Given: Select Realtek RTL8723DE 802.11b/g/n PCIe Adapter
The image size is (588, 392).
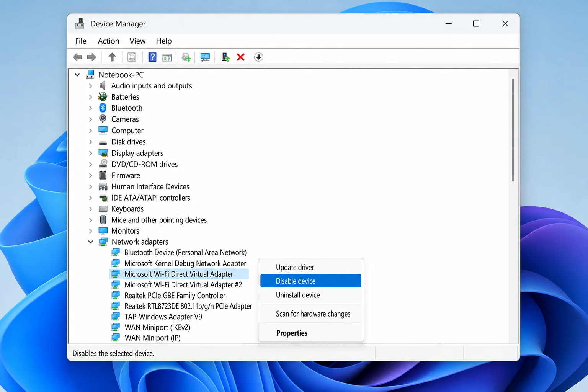Looking at the screenshot, I should (188, 306).
